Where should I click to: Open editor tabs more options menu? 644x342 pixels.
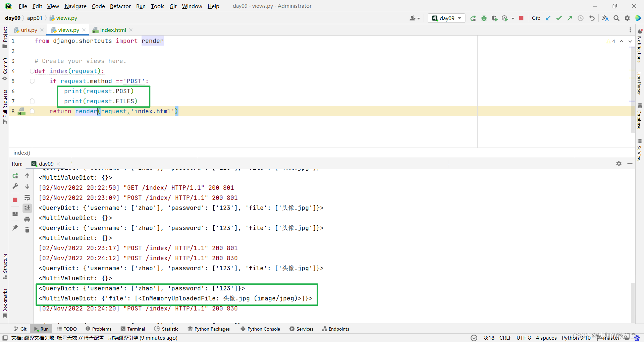(x=630, y=30)
